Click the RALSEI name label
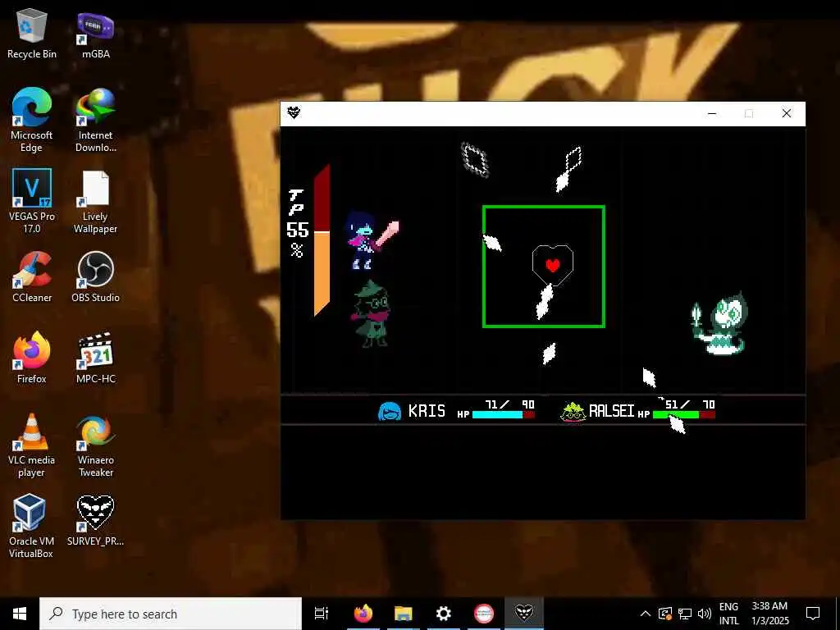Screen dimensions: 840x630 point(611,411)
